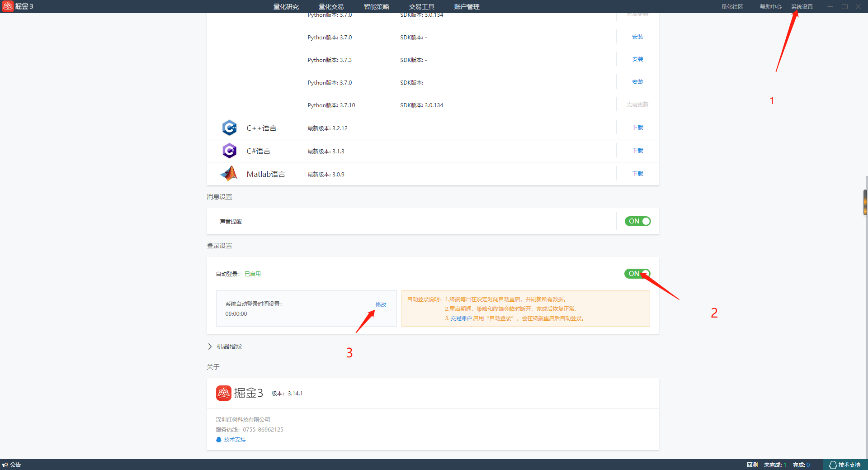Image resolution: width=868 pixels, height=470 pixels.
Task: Expand the 机器指纹 section
Action: 225,347
